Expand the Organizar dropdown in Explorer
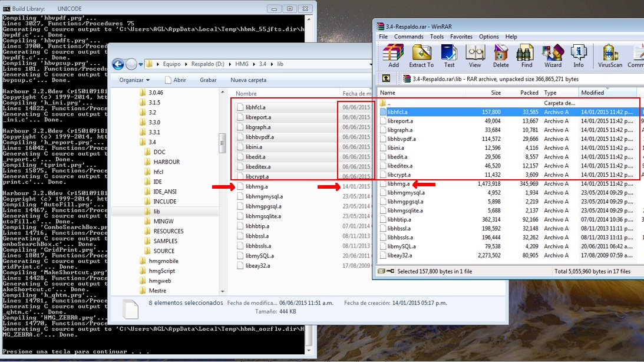 (x=134, y=80)
